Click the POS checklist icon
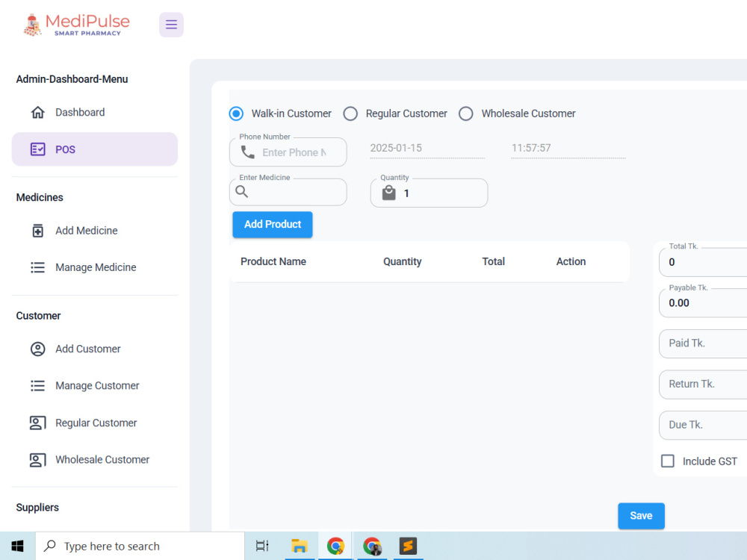 (x=37, y=149)
